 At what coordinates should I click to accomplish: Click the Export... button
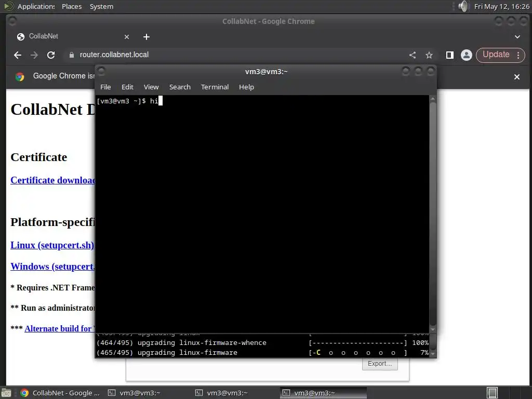(x=380, y=364)
